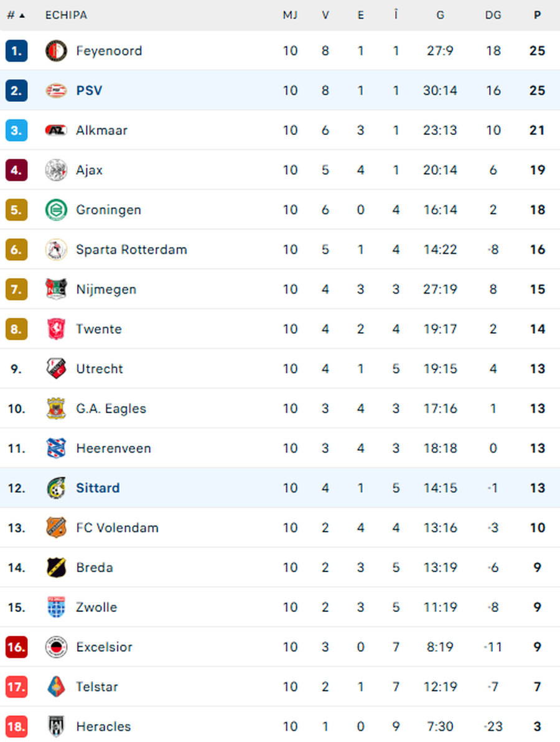Click the Telstar team crest
The width and height of the screenshot is (560, 742).
tap(56, 687)
